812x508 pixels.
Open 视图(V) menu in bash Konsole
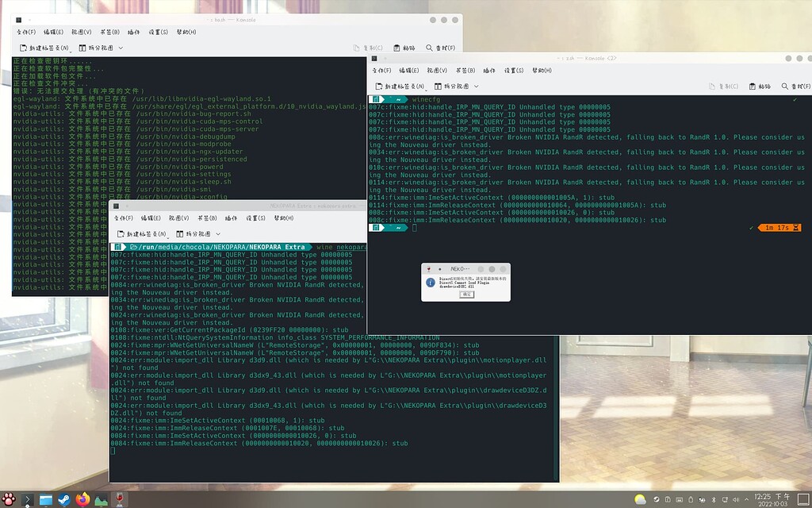pyautogui.click(x=82, y=32)
